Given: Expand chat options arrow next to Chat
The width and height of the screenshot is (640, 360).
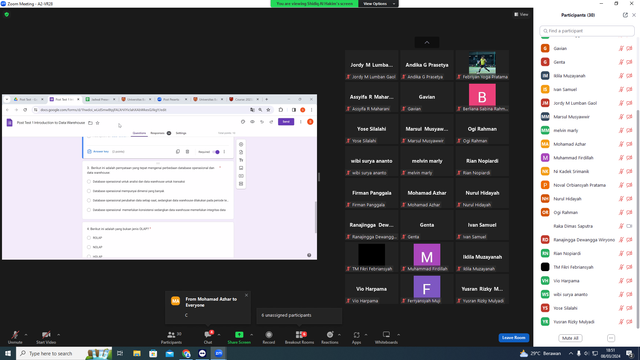Looking at the screenshot, I should tap(219, 335).
